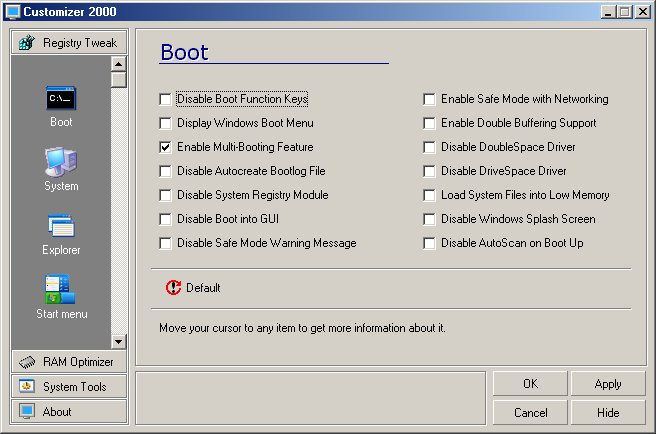Toggle Disable System Registry Module
The width and height of the screenshot is (656, 434).
tap(165, 195)
